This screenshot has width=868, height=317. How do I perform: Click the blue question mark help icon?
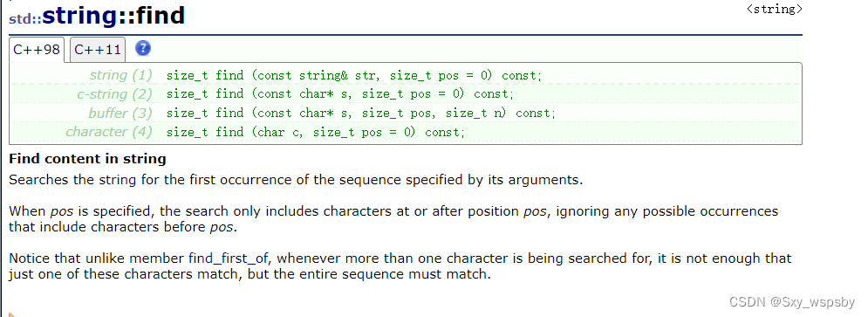coord(143,48)
